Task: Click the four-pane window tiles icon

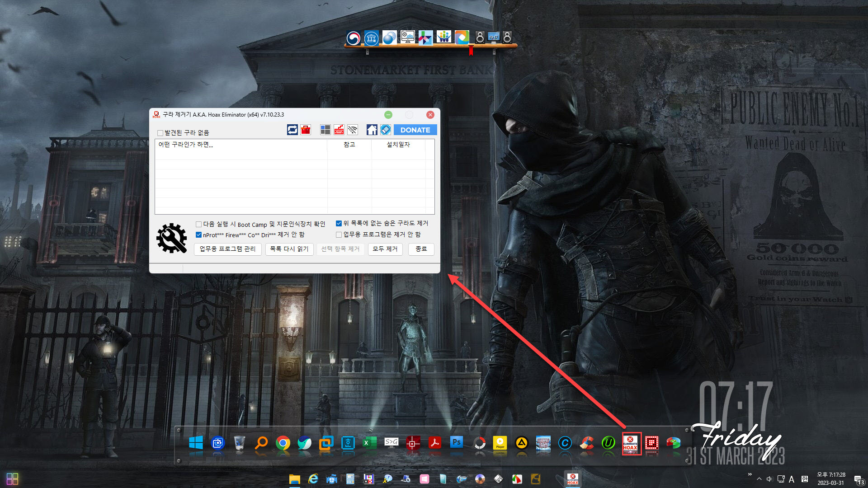Action: (x=325, y=130)
